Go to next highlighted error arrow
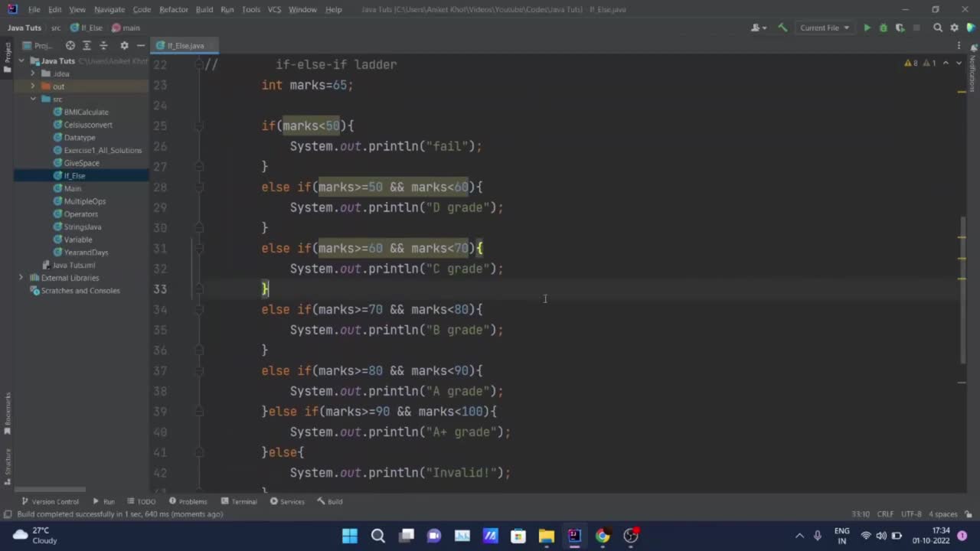 coord(959,63)
